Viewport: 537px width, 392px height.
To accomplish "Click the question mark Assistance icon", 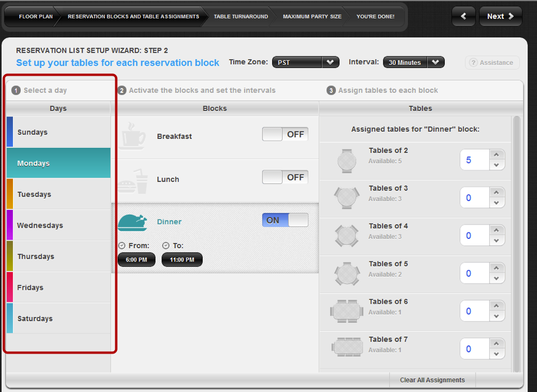I will 473,62.
